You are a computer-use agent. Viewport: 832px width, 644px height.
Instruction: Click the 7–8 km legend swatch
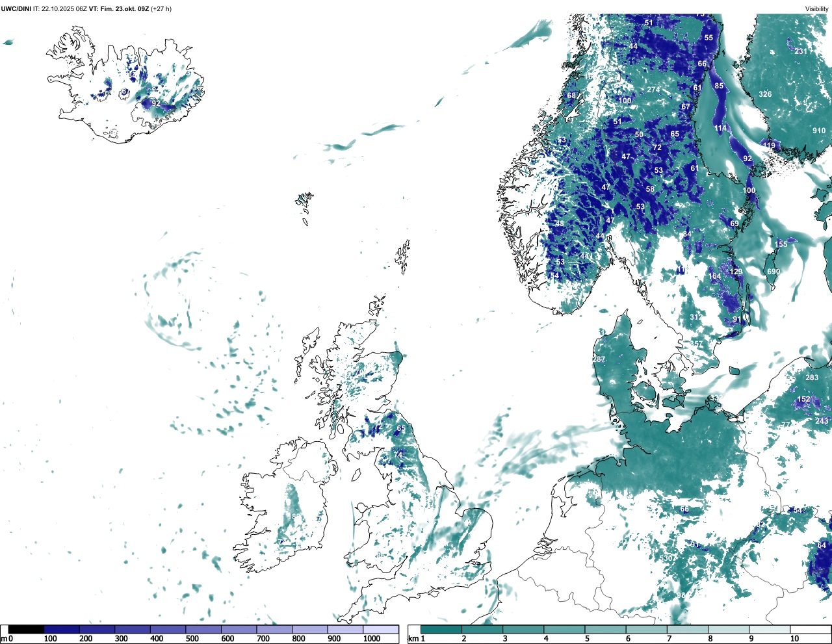click(x=688, y=630)
